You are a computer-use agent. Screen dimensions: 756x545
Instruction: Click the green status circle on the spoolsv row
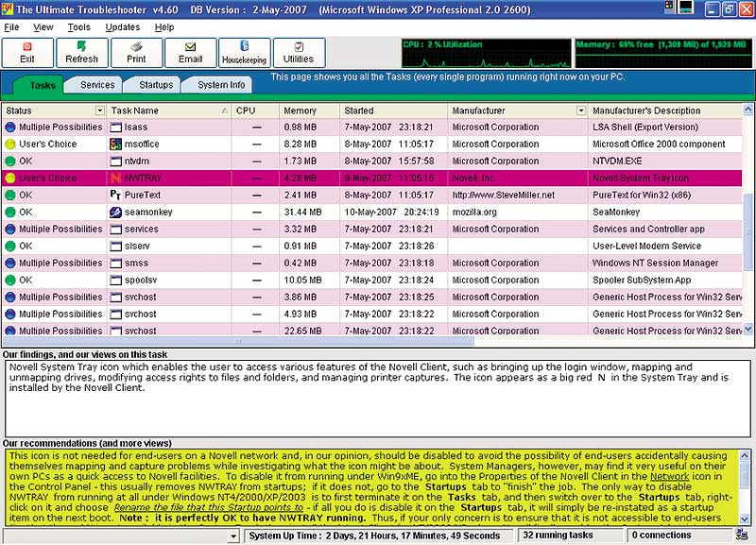point(10,280)
